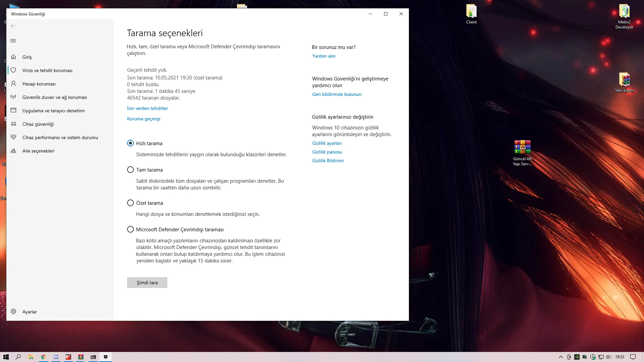Click the text 'Geçerli tehdit yok.'
This screenshot has width=644, height=362.
tap(147, 70)
